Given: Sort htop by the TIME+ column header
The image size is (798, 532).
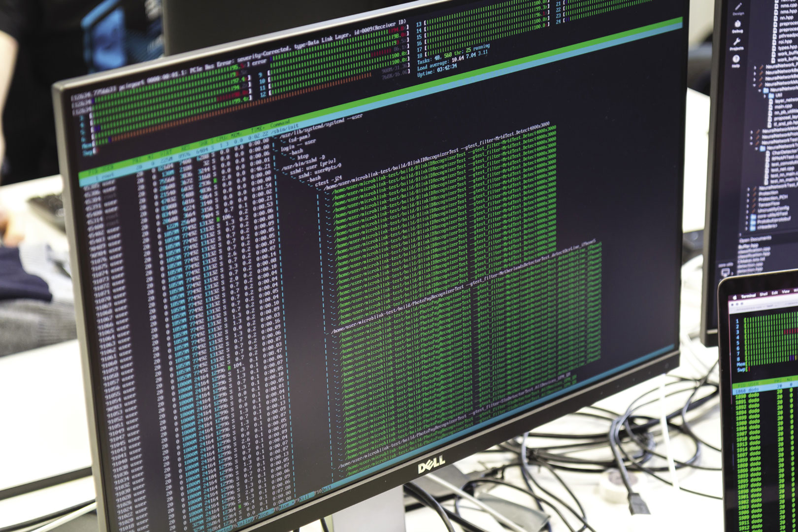Looking at the screenshot, I should 257,129.
